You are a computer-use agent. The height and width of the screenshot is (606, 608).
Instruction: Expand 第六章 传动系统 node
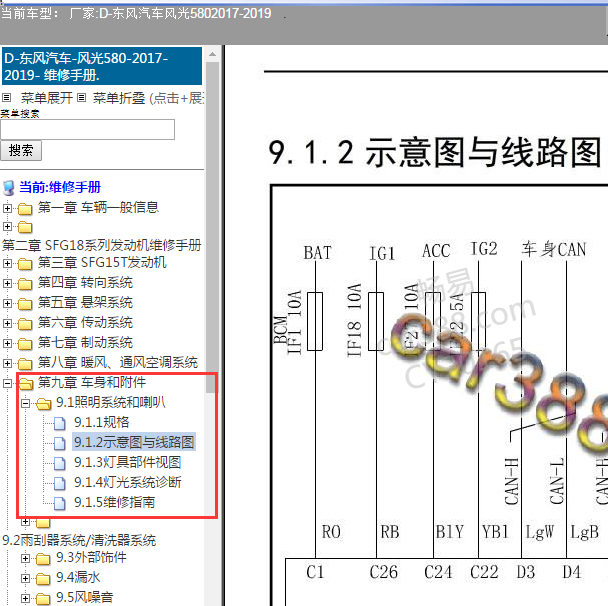click(x=7, y=323)
